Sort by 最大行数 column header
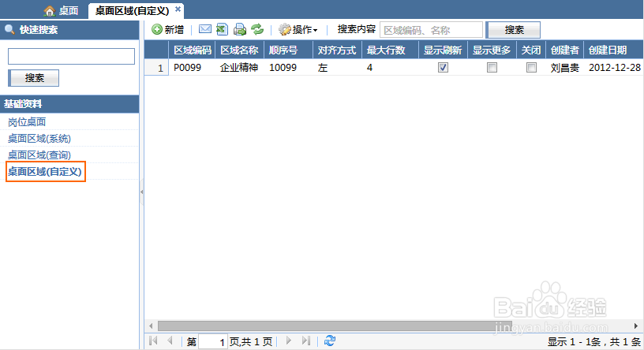644x350 pixels. click(x=390, y=50)
